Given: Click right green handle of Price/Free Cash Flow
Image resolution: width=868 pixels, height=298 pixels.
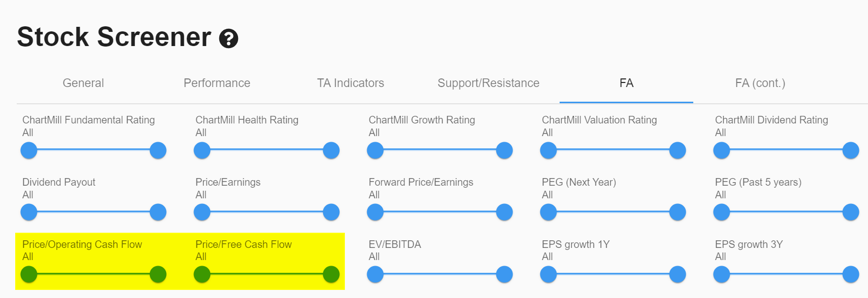Looking at the screenshot, I should tap(331, 274).
